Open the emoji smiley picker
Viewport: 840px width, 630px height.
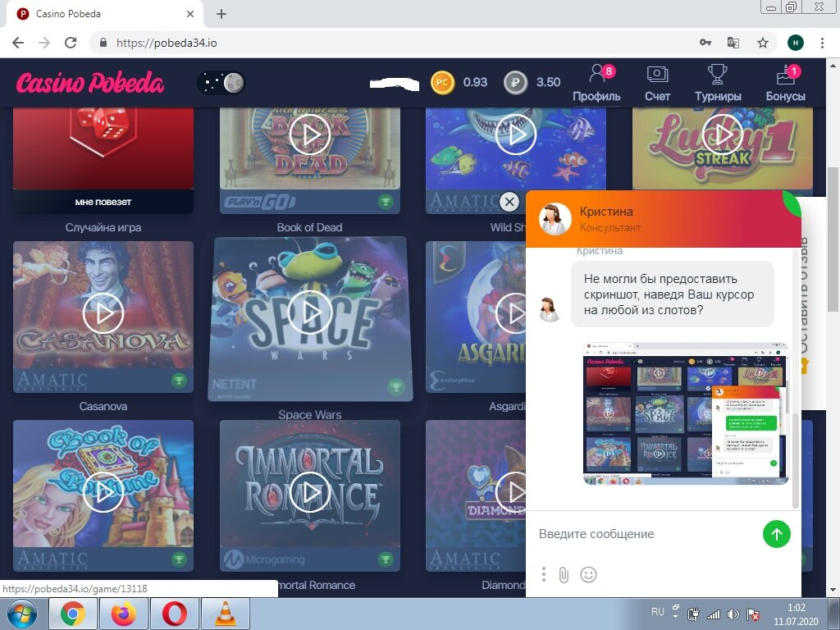point(588,575)
